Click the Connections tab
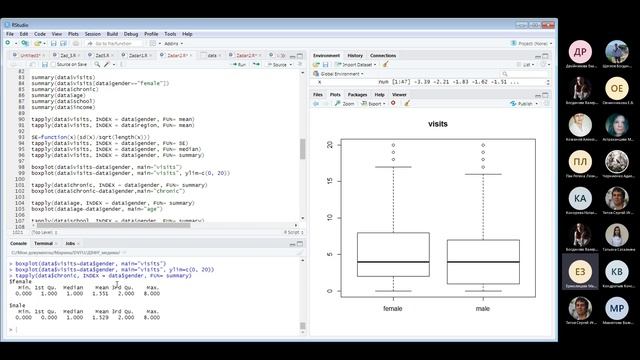 [x=383, y=56]
